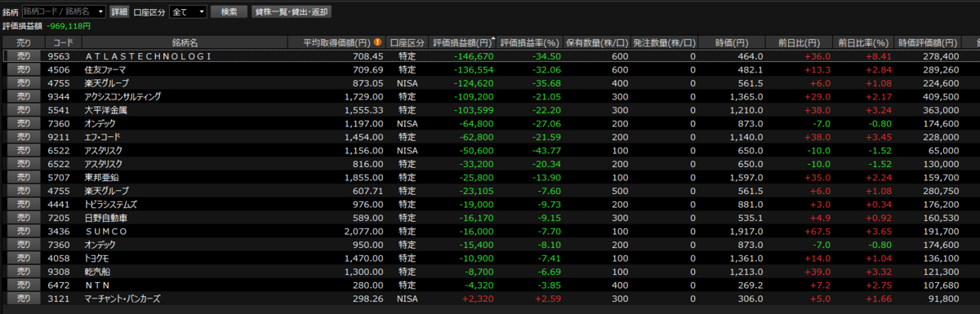Viewport: 980px width, 314px height.
Task: Click code 9344
Action: (58, 96)
